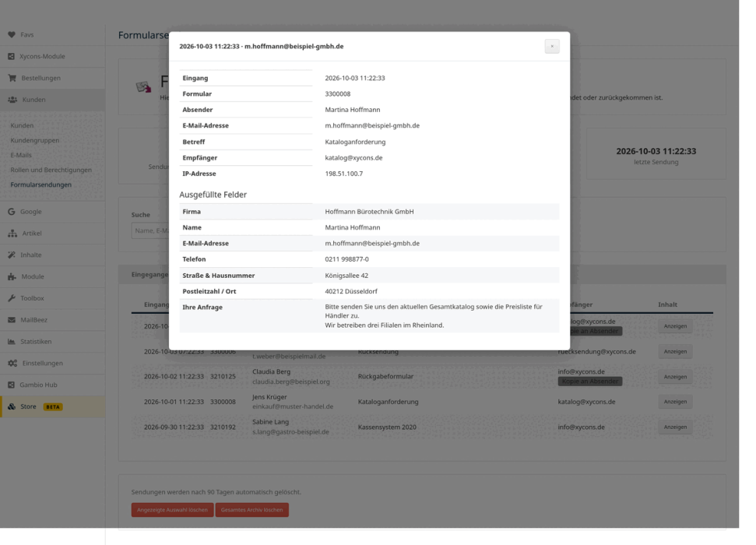Click the heart icon beside Favs
756x545 pixels.
(12, 35)
